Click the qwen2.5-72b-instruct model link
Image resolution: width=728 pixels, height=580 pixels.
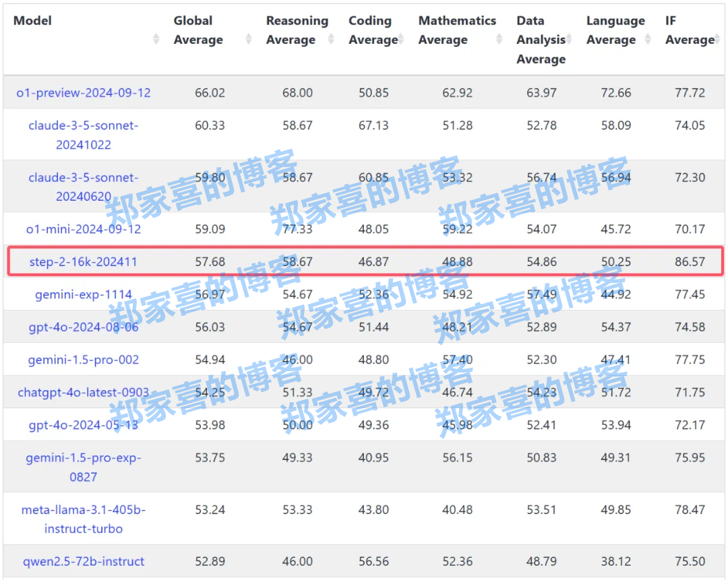(x=84, y=561)
